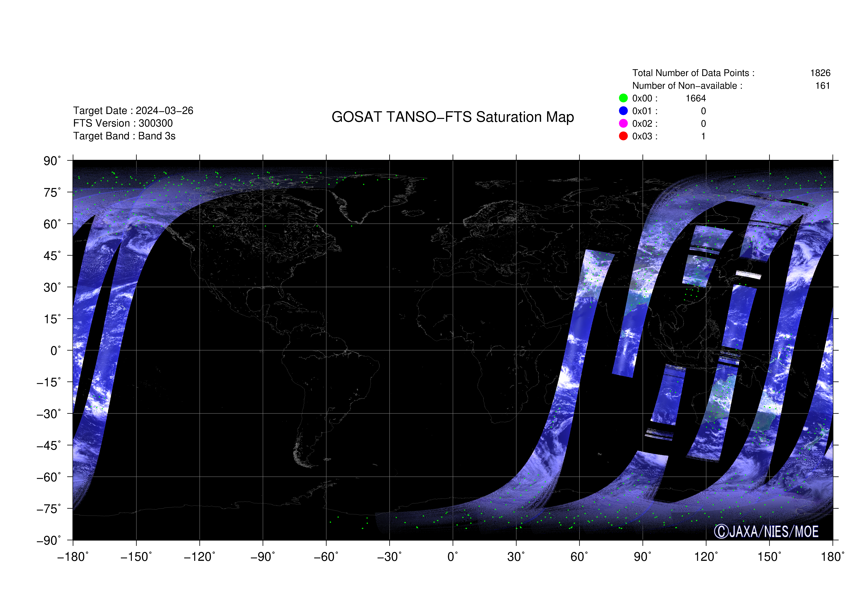Click the 30° latitude axis label
Screen dimensions: 868x613
pyautogui.click(x=52, y=287)
